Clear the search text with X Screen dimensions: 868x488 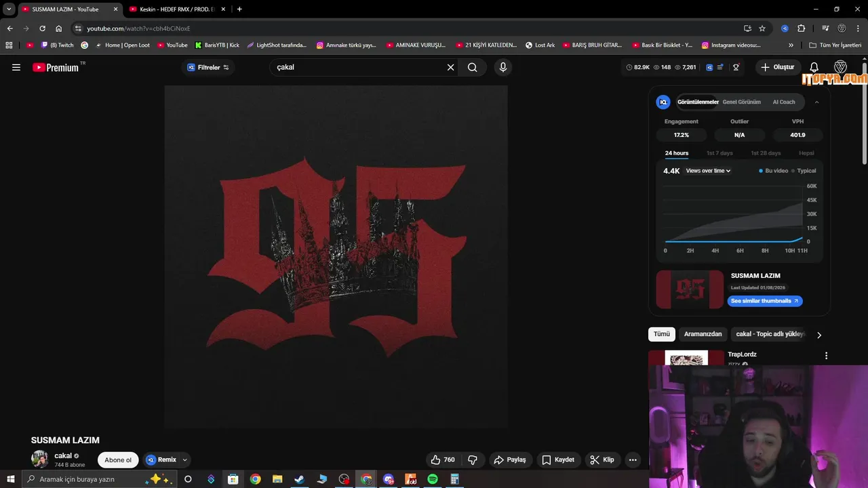tap(450, 67)
